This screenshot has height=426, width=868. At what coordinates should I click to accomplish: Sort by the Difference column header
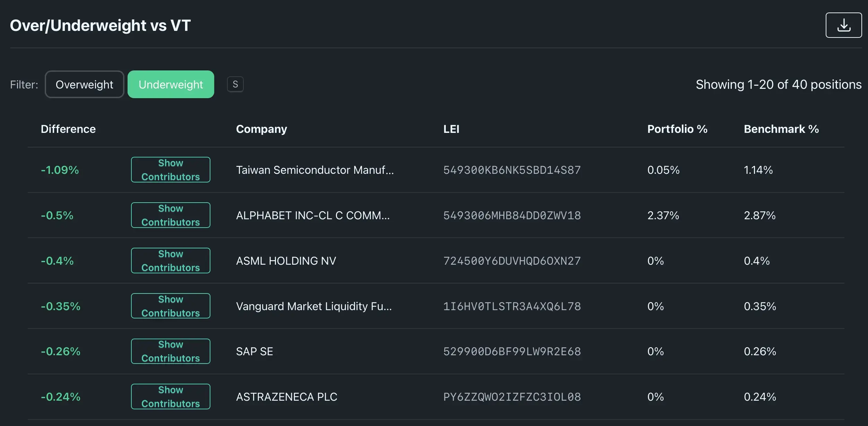[68, 129]
